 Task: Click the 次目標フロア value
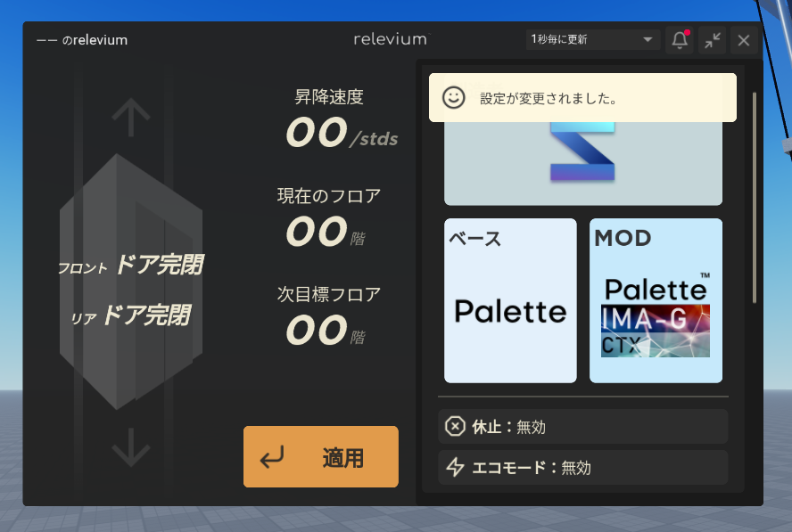click(326, 331)
